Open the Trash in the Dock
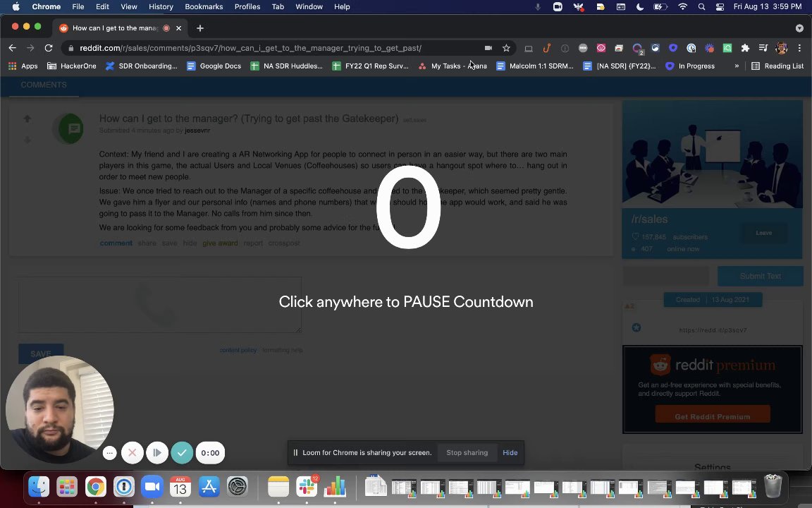This screenshot has height=508, width=812. pyautogui.click(x=773, y=487)
